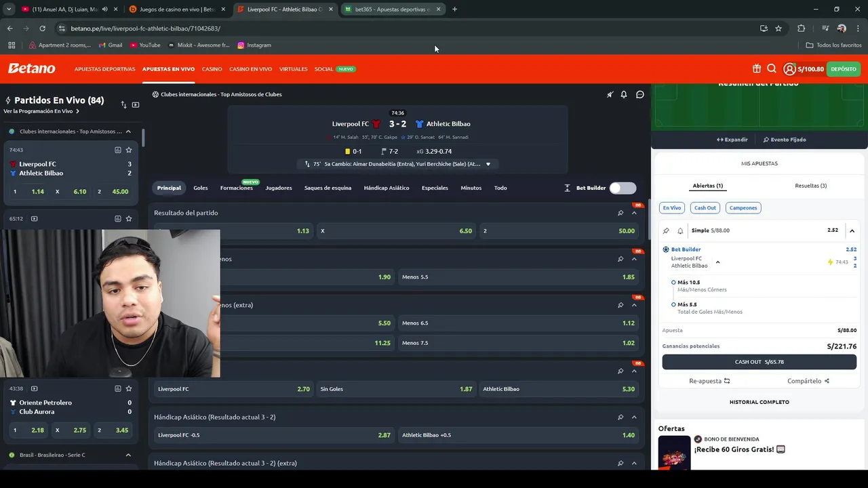Open HISTORIAL COMPLETO
This screenshot has width=868, height=488.
tap(759, 402)
